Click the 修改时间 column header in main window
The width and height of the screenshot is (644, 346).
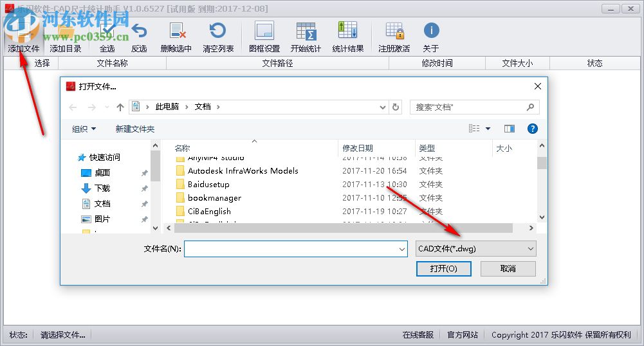[x=437, y=63]
